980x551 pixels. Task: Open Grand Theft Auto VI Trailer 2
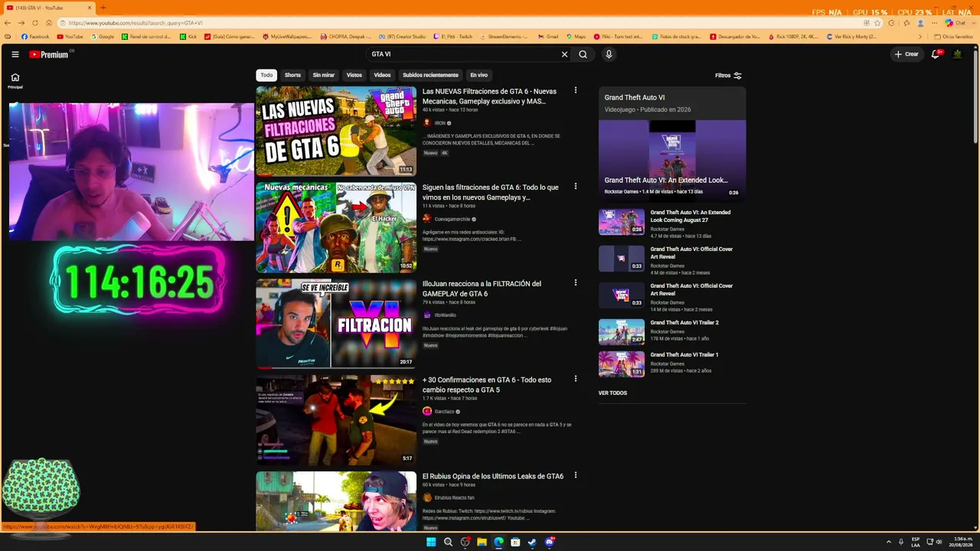pos(684,323)
